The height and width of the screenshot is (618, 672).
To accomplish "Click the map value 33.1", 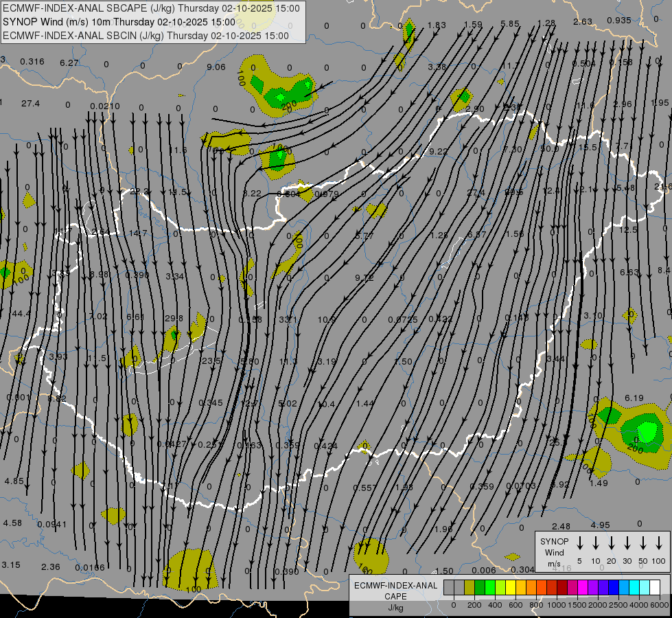I will [288, 319].
